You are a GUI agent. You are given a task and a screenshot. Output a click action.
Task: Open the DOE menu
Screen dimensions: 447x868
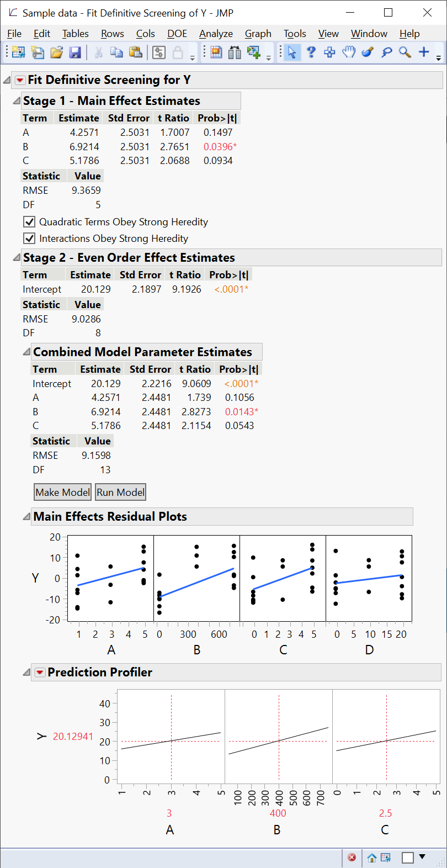(177, 33)
